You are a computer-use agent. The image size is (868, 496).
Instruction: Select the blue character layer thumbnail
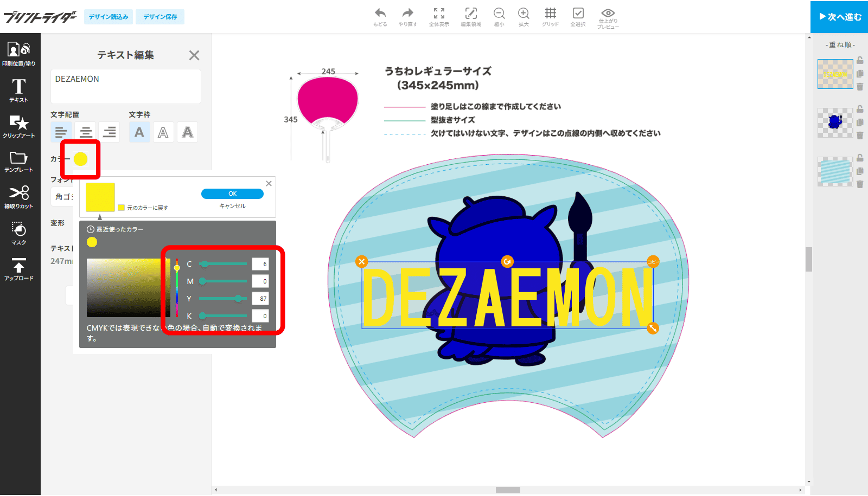(835, 123)
